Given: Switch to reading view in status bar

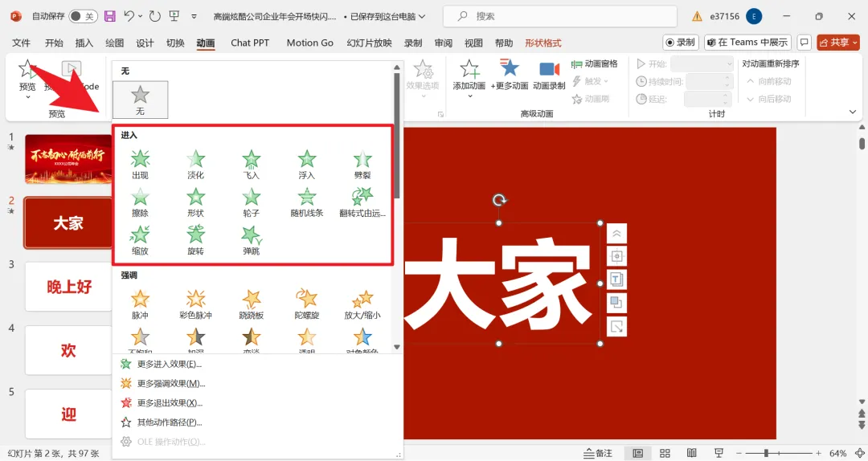Looking at the screenshot, I should (x=691, y=453).
